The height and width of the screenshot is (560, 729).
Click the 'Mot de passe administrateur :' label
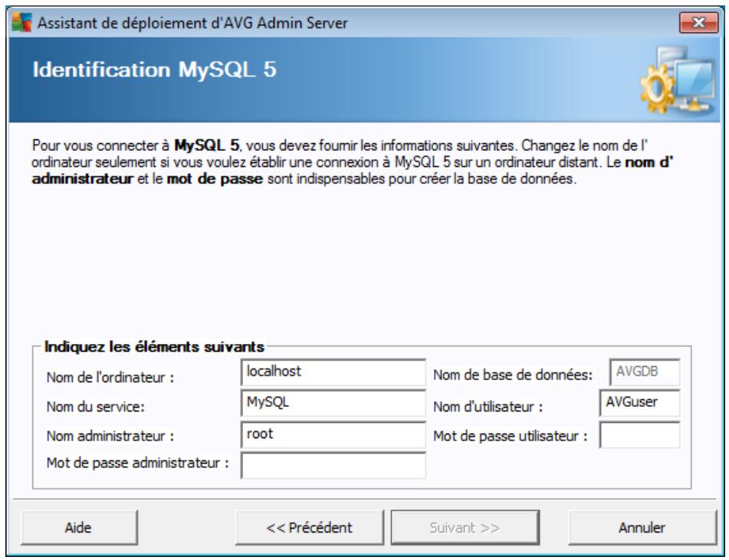pos(138,463)
